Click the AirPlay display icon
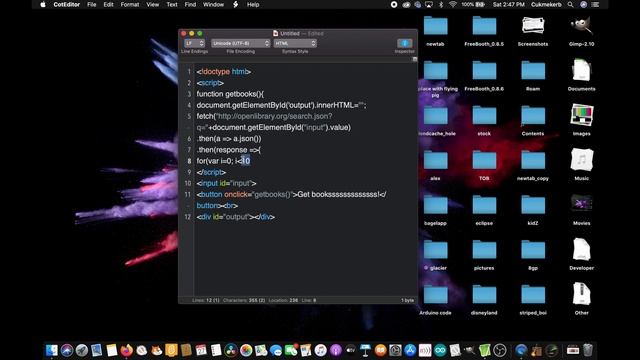This screenshot has height=360, width=640. [429, 4]
